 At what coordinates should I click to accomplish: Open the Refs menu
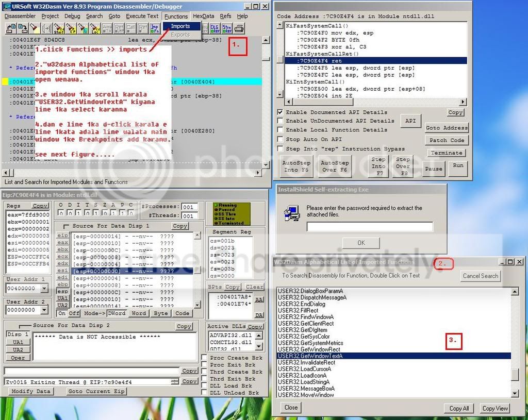226,16
